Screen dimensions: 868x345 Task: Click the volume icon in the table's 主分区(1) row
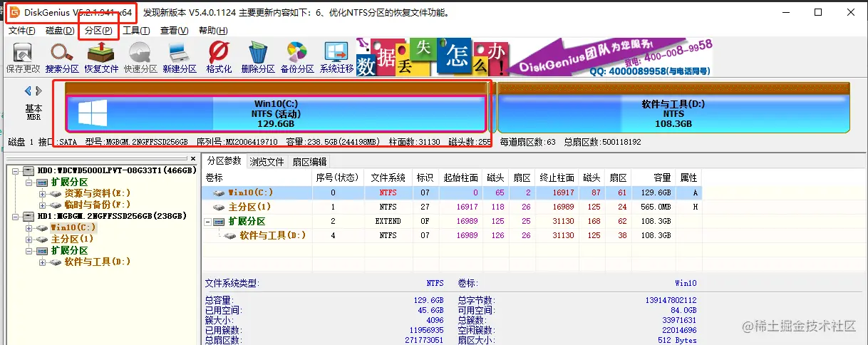point(219,207)
